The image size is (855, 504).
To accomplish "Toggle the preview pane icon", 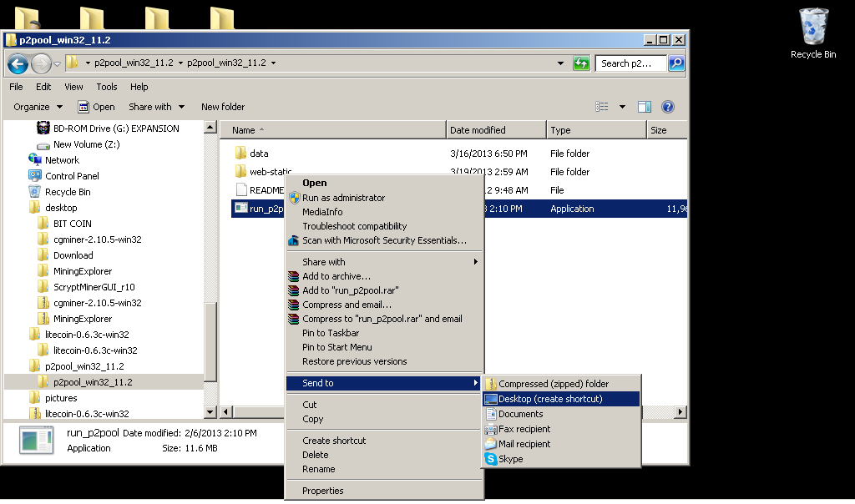I will pyautogui.click(x=644, y=107).
